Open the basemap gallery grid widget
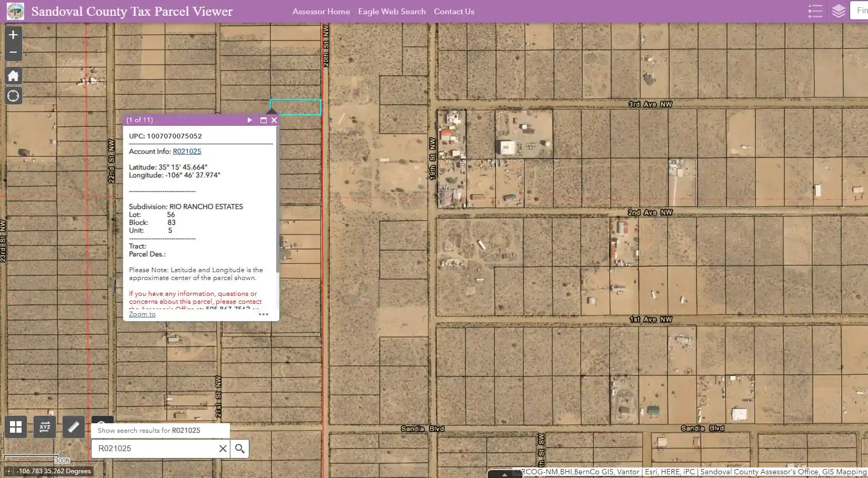This screenshot has width=868, height=478. tap(16, 427)
